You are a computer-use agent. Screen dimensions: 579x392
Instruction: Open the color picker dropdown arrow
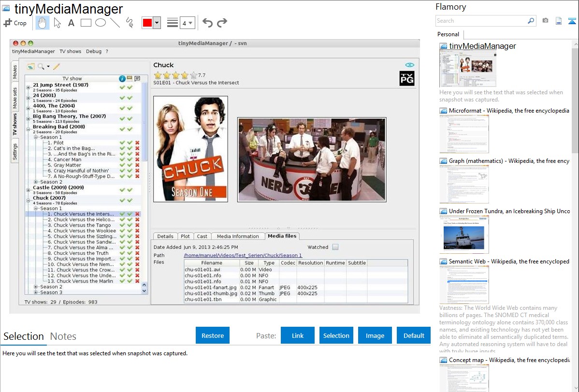[157, 23]
